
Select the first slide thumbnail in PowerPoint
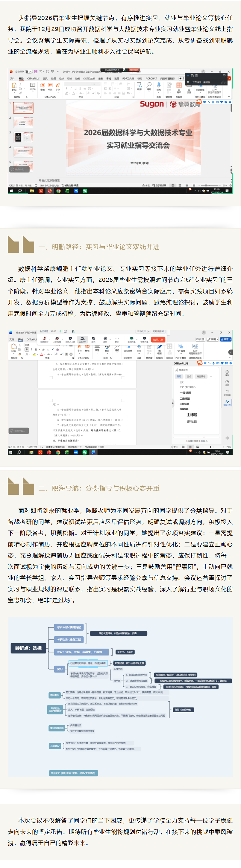pos(23,108)
